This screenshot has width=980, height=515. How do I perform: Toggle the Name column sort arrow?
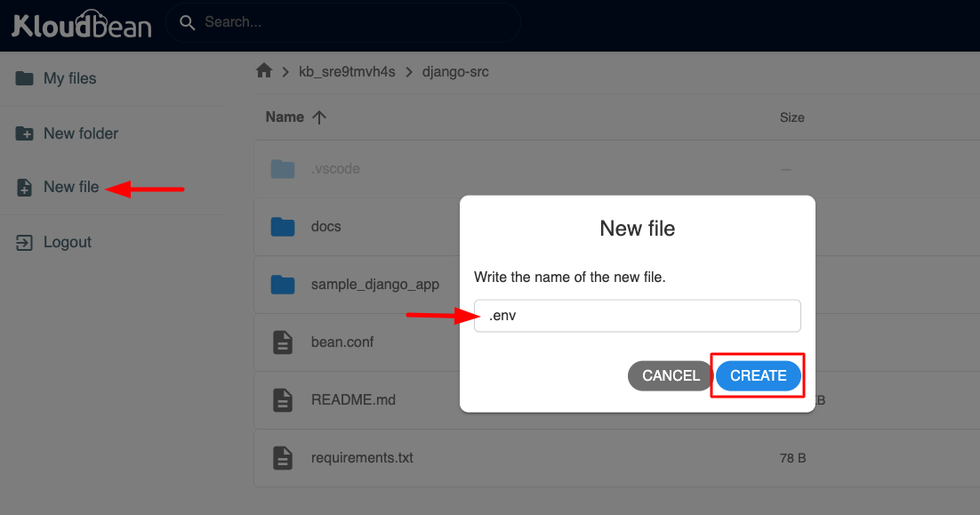point(318,117)
